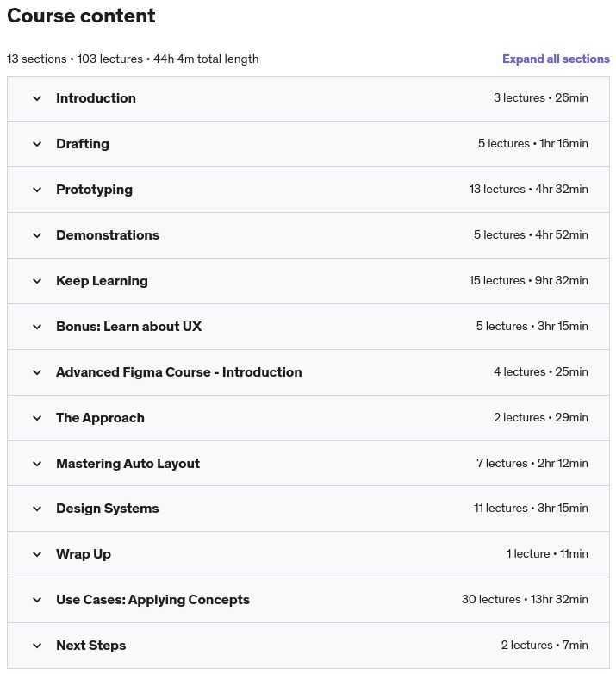Screen dimensions: 616x674
Task: Click the chevron icon beside Prototyping
Action: click(x=37, y=190)
